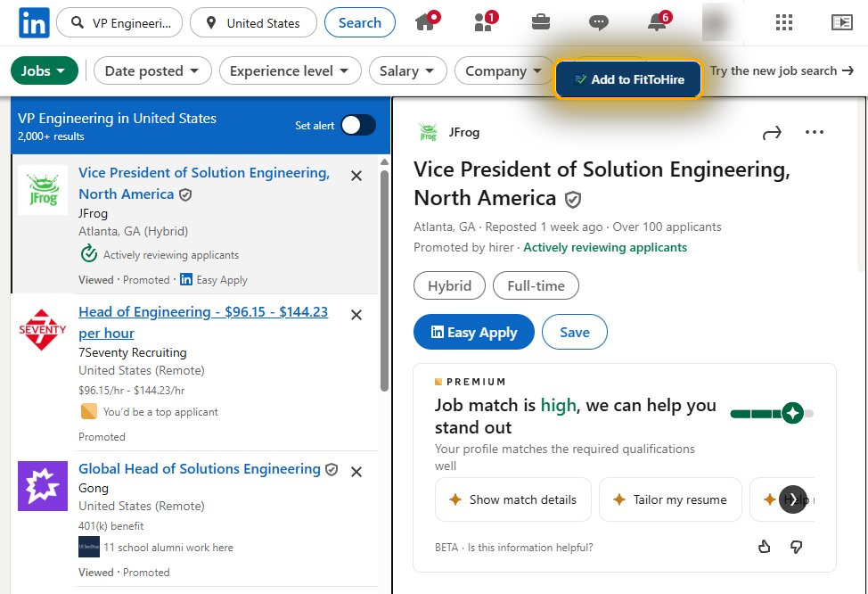The image size is (868, 594).
Task: Click the next arrow in premium suggestions
Action: tap(793, 499)
